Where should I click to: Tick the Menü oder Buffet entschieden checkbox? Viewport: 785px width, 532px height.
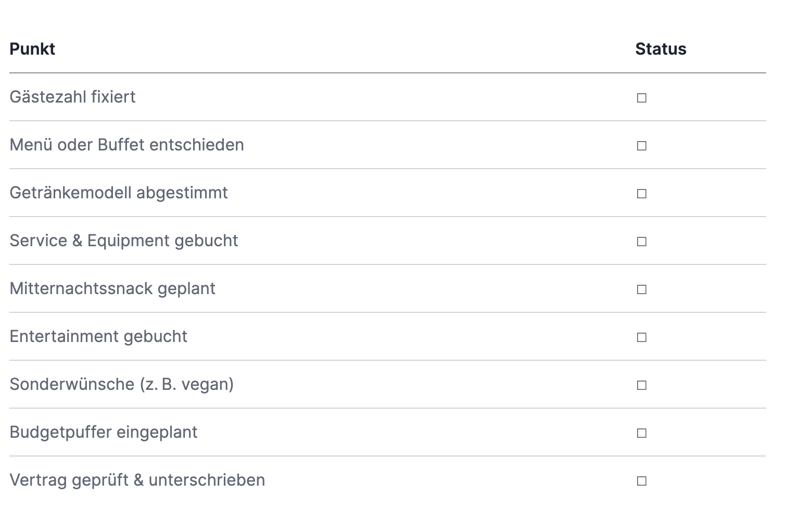click(x=641, y=146)
